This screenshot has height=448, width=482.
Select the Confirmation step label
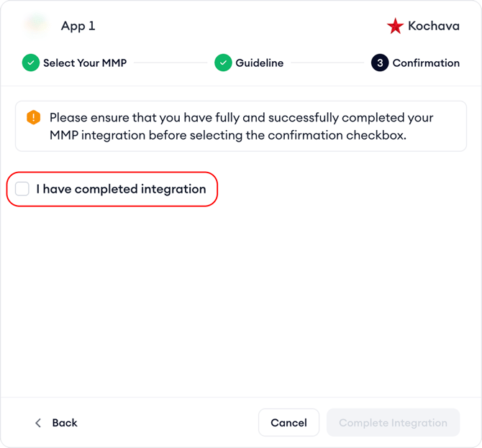[426, 63]
